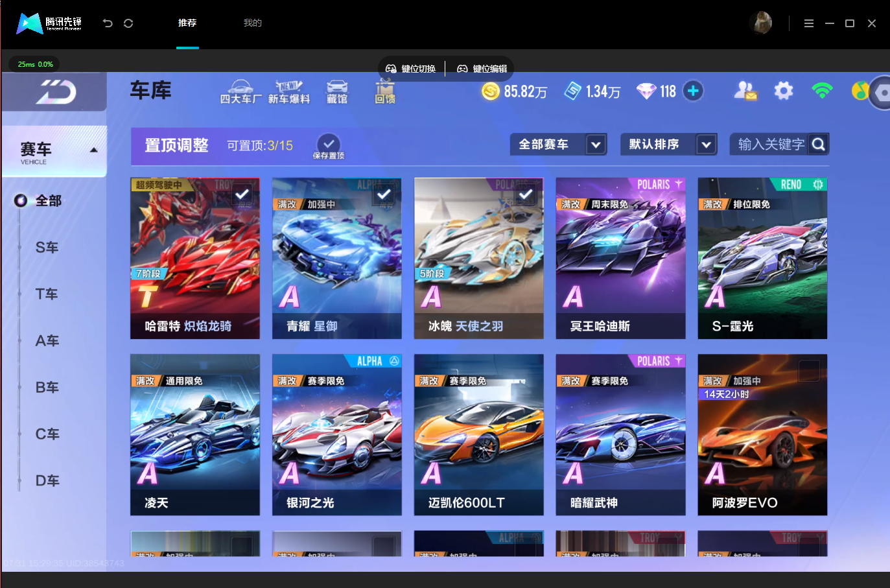Image resolution: width=890 pixels, height=588 pixels.
Task: Click the 键位编辑 button
Action: (x=482, y=69)
